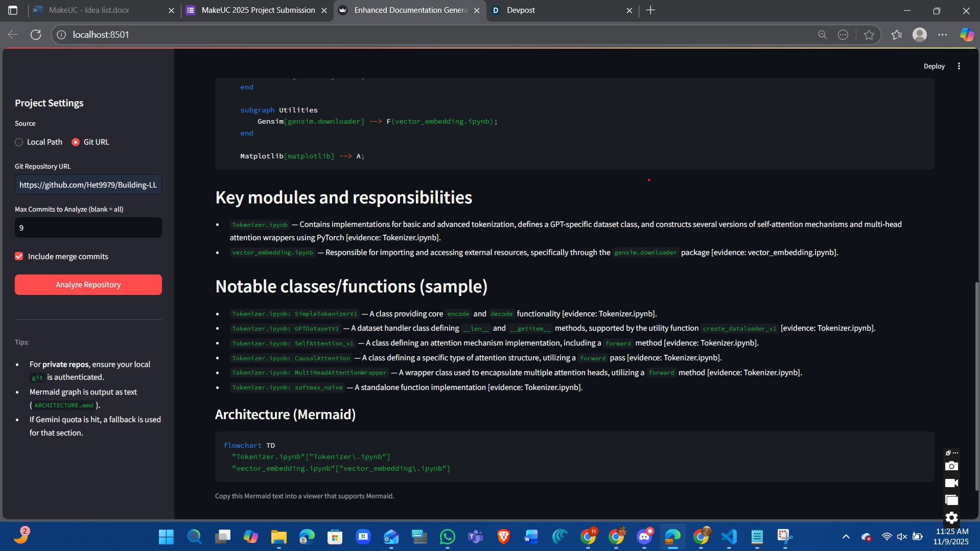Click the browser zoom magnifier icon
The image size is (980, 551).
(x=822, y=35)
